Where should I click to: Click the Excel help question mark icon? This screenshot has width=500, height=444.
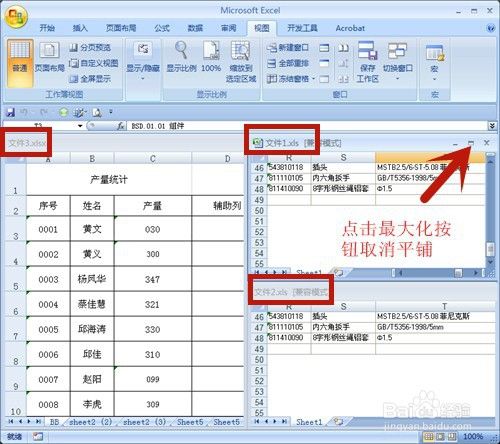click(491, 28)
